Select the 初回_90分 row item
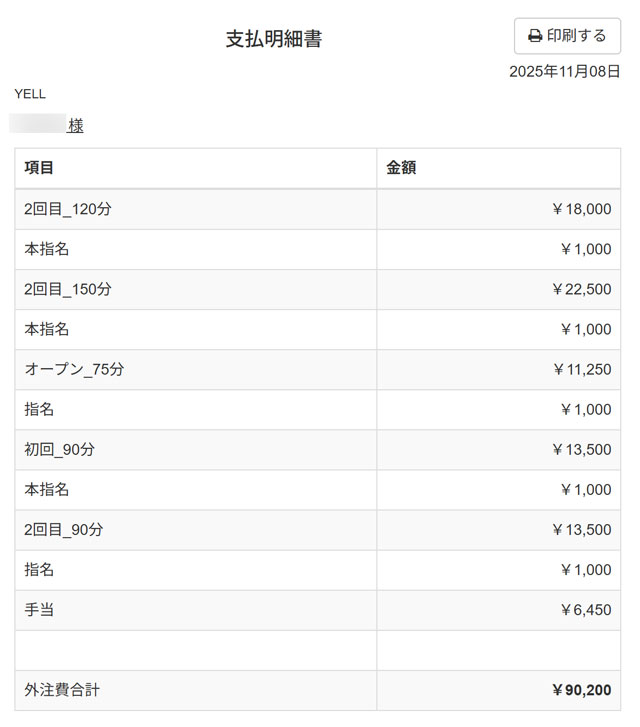 coord(60,449)
